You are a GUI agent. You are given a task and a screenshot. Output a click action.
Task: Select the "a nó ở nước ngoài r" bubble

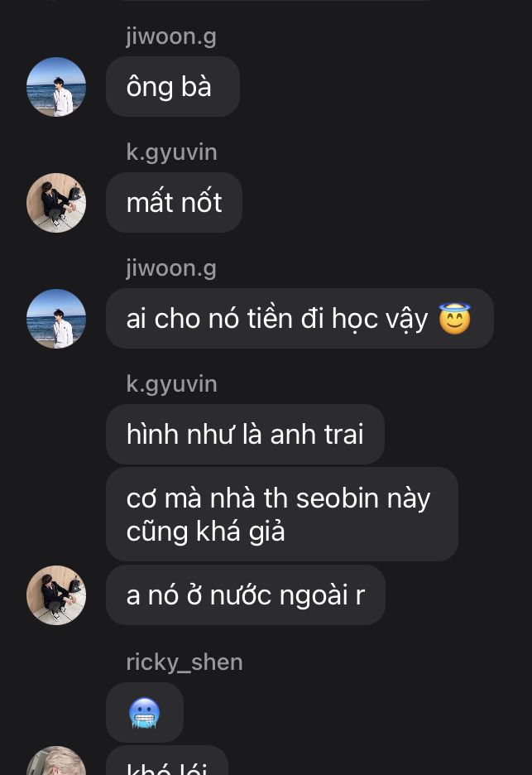click(246, 595)
